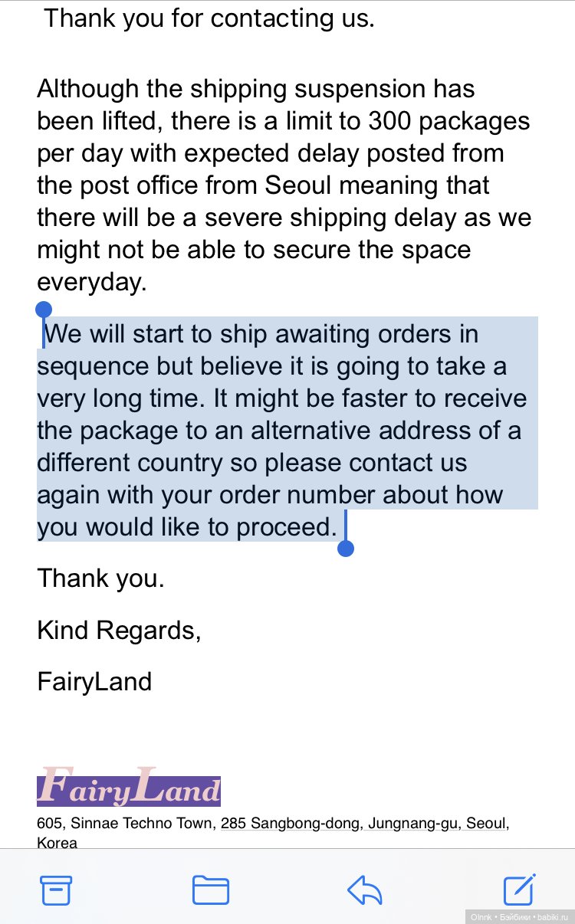The height and width of the screenshot is (924, 575).
Task: Tap the FairyLand signature text
Action: click(94, 681)
